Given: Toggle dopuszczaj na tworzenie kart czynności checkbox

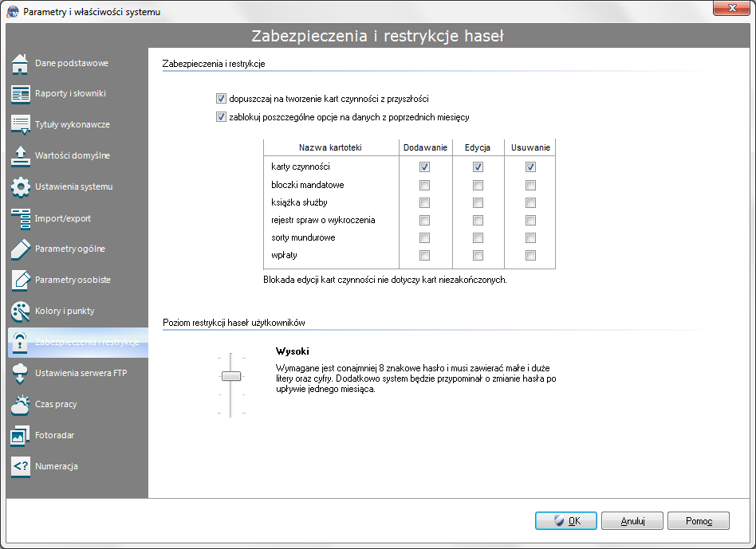Looking at the screenshot, I should pos(221,99).
